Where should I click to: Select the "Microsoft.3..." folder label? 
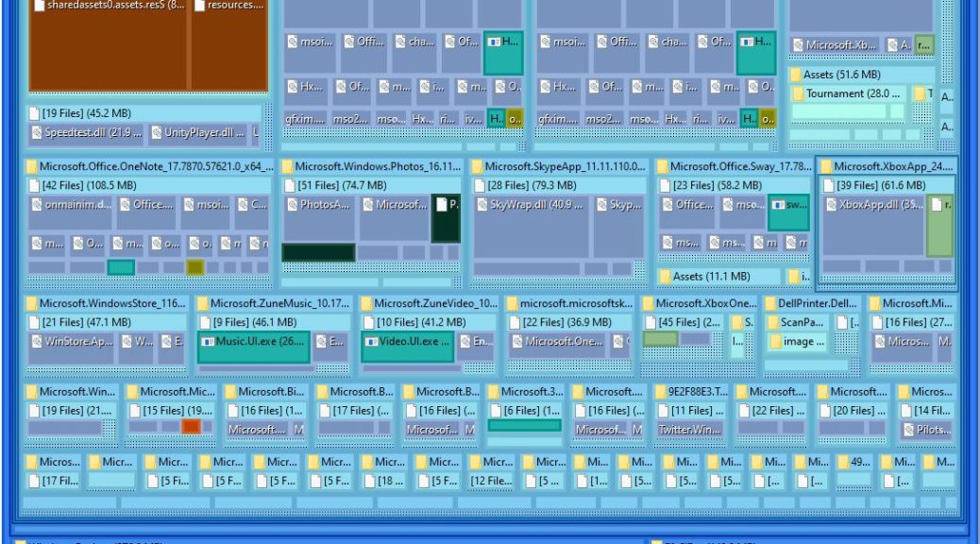[532, 392]
